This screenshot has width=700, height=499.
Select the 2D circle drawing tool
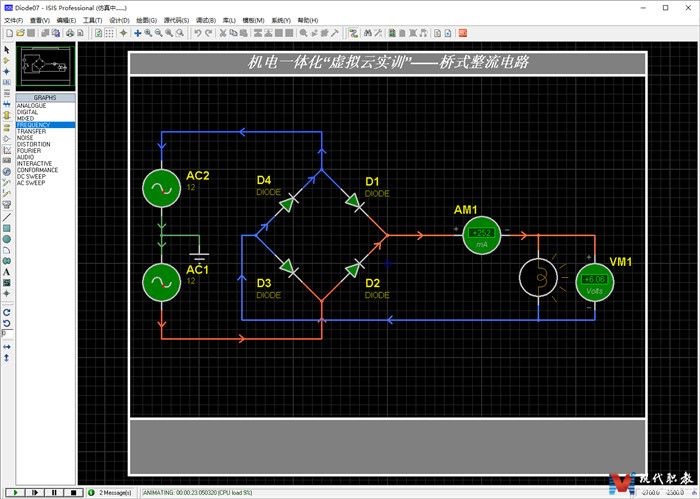pyautogui.click(x=7, y=239)
